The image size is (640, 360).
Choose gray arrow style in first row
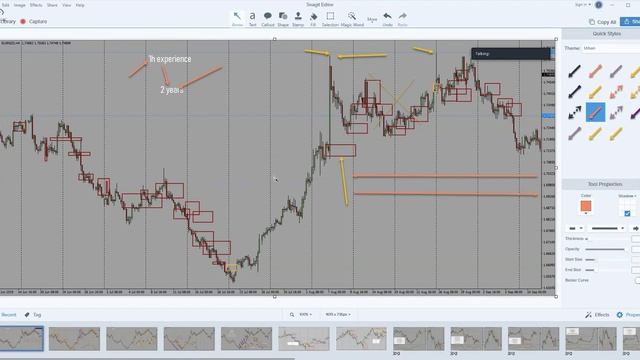[616, 71]
